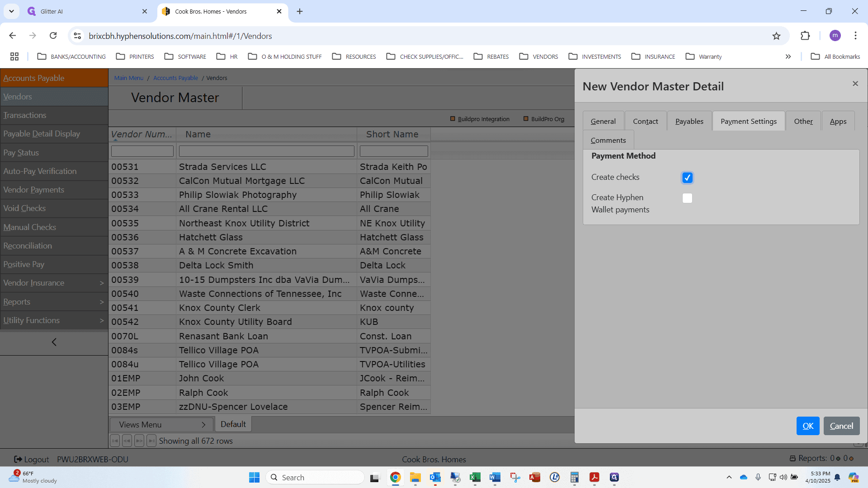Show hidden system tray icons
This screenshot has width=868, height=488.
[729, 477]
